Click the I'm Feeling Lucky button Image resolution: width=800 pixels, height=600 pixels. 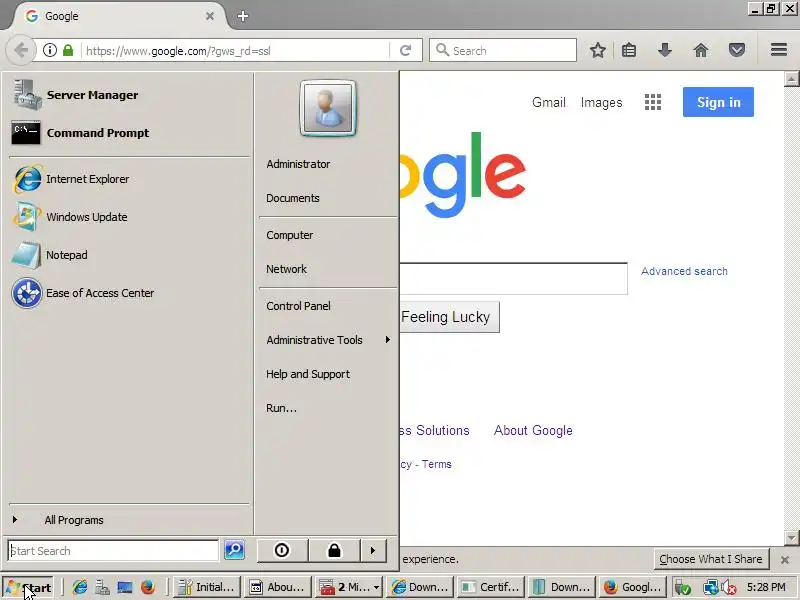449,317
